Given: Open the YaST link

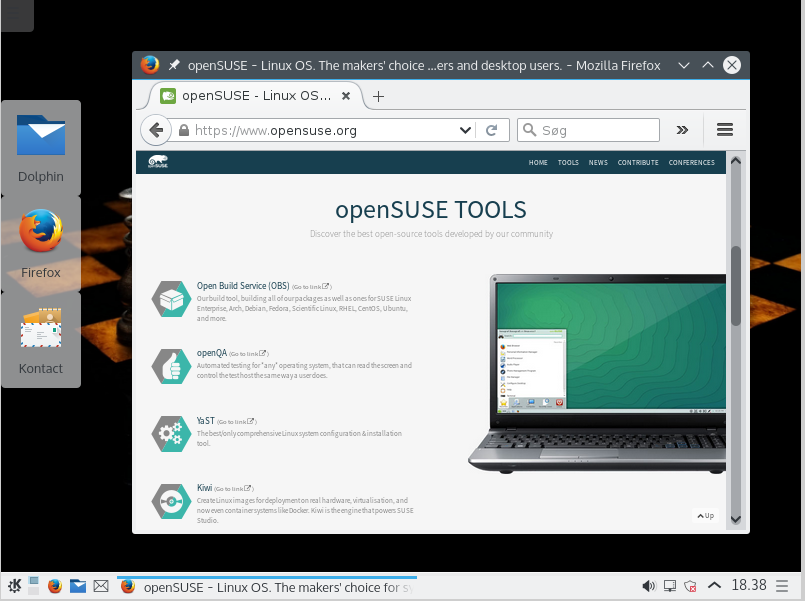Looking at the screenshot, I should pos(205,421).
